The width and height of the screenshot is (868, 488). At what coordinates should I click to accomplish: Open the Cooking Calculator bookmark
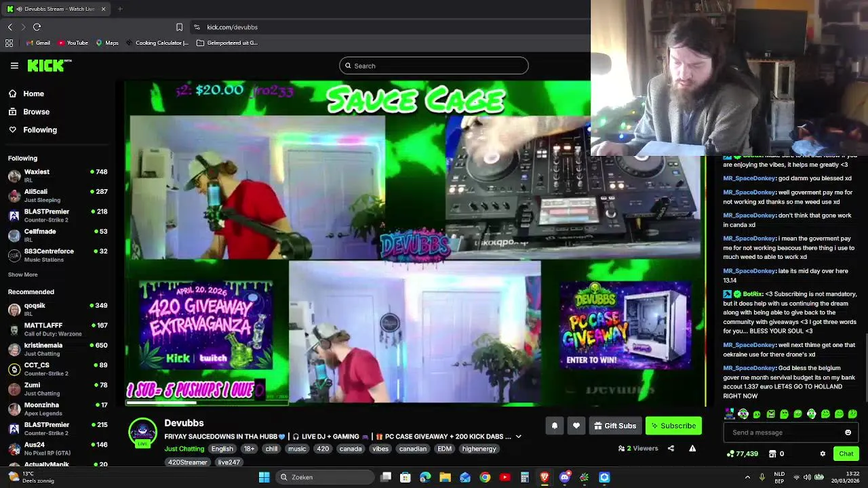tap(157, 43)
